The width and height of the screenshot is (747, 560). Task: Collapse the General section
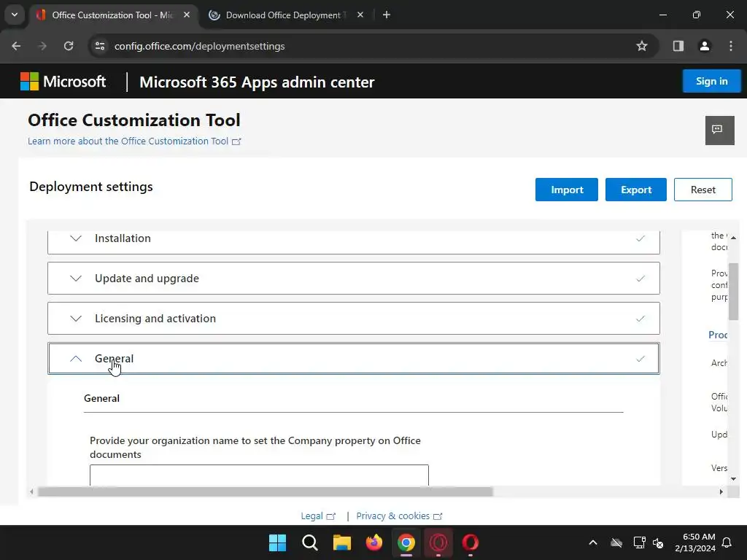click(354, 358)
